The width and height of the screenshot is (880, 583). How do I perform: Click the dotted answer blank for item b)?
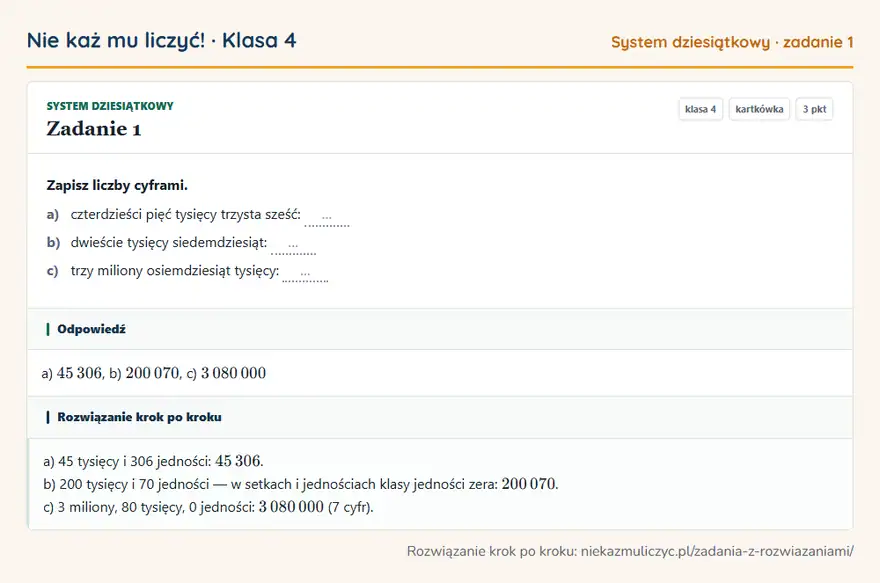293,245
